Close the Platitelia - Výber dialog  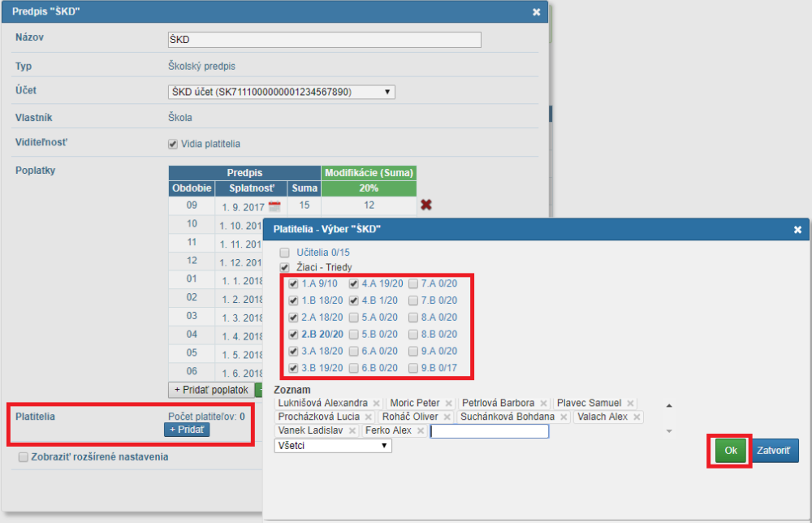(797, 229)
